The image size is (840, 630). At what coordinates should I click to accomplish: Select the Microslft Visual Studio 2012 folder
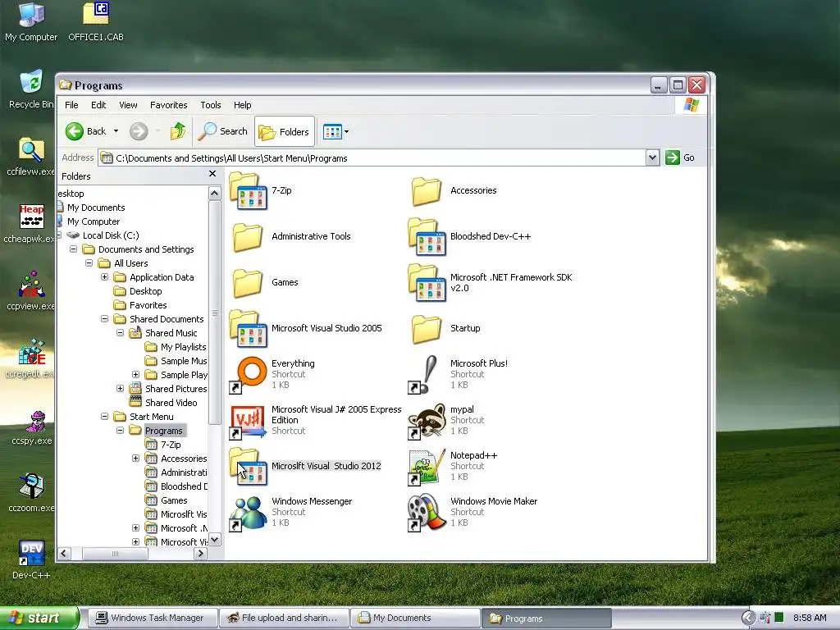[248, 467]
